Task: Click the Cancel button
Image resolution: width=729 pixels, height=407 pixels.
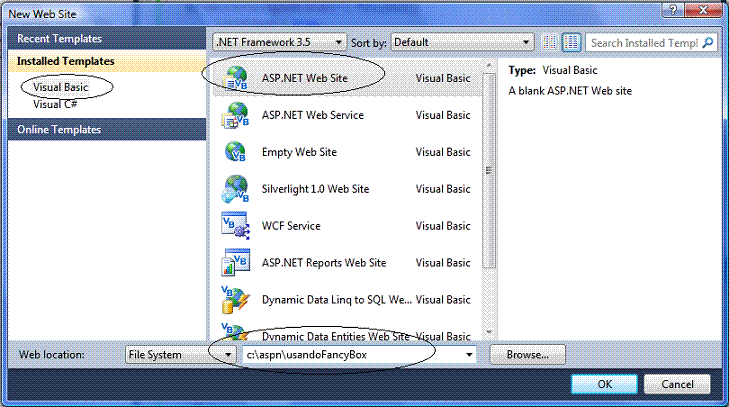Action: click(x=677, y=384)
